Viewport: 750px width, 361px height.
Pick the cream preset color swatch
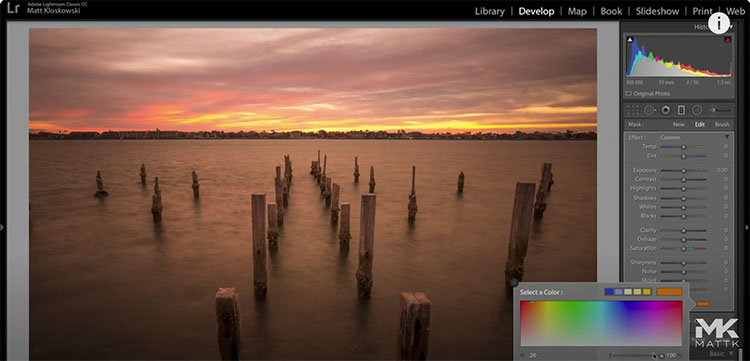[x=628, y=292]
